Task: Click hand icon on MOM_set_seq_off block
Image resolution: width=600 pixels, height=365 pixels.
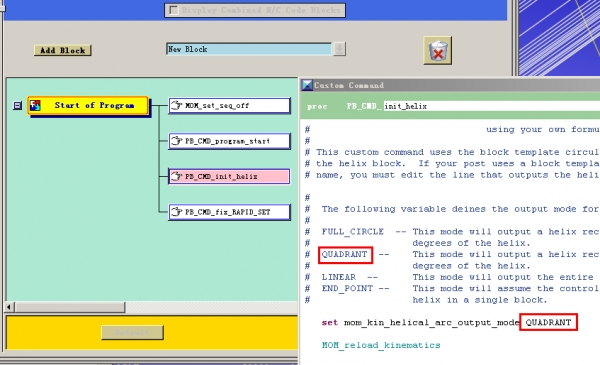Action: click(176, 105)
